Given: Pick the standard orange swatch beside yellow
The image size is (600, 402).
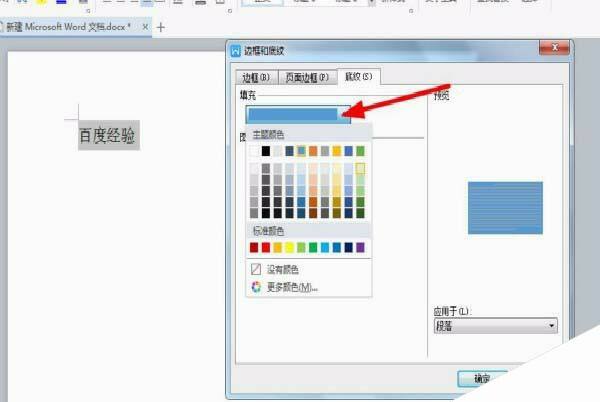Looking at the screenshot, I should tap(278, 247).
